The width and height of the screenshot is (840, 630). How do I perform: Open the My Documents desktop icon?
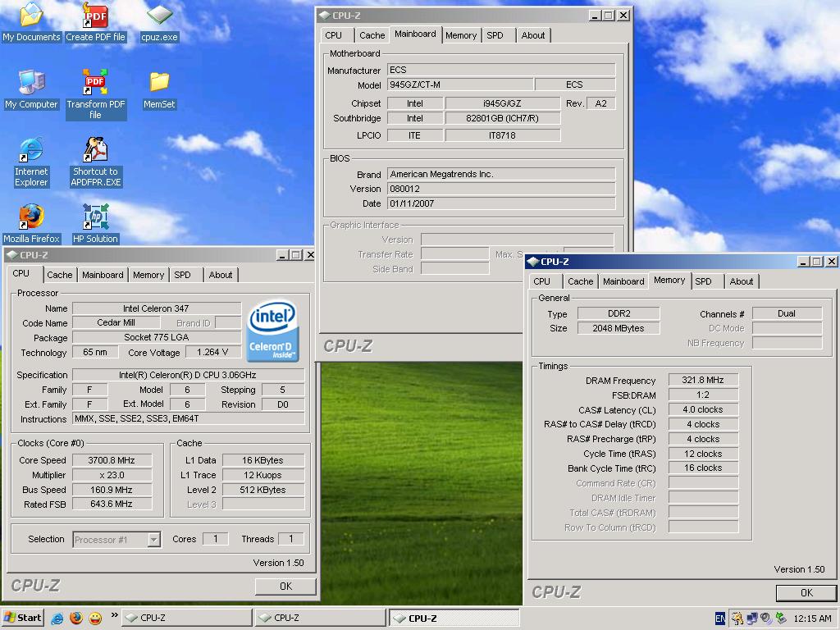click(x=31, y=22)
